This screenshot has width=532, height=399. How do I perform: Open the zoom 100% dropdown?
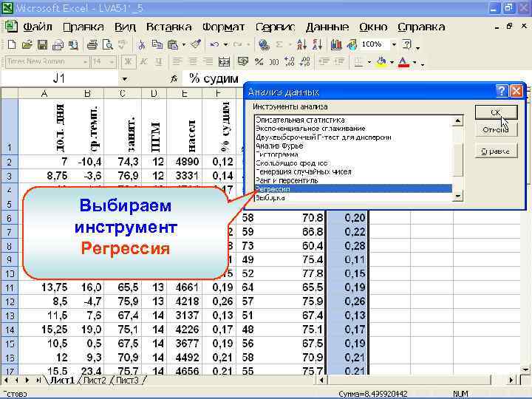394,44
